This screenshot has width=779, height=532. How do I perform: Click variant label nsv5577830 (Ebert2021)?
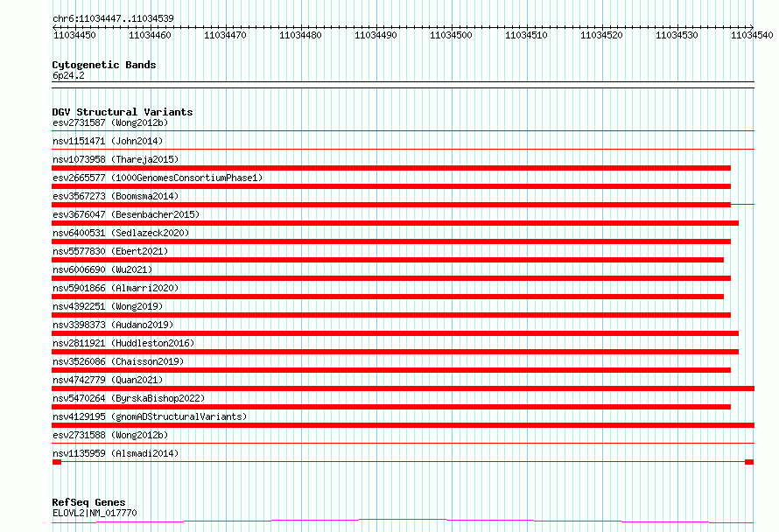(110, 251)
